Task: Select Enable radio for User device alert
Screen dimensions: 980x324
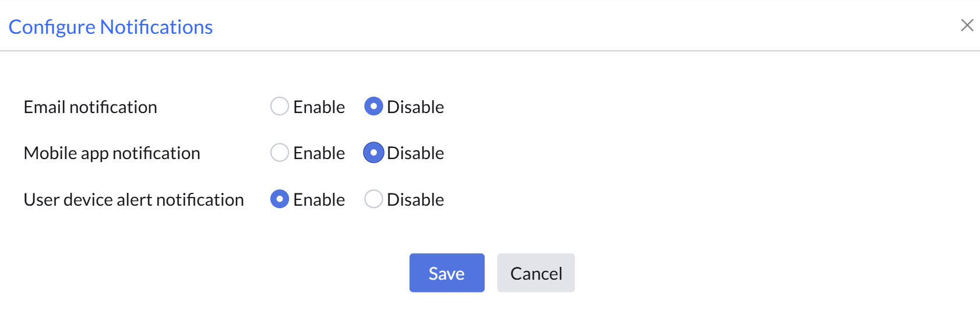Action: click(x=280, y=199)
